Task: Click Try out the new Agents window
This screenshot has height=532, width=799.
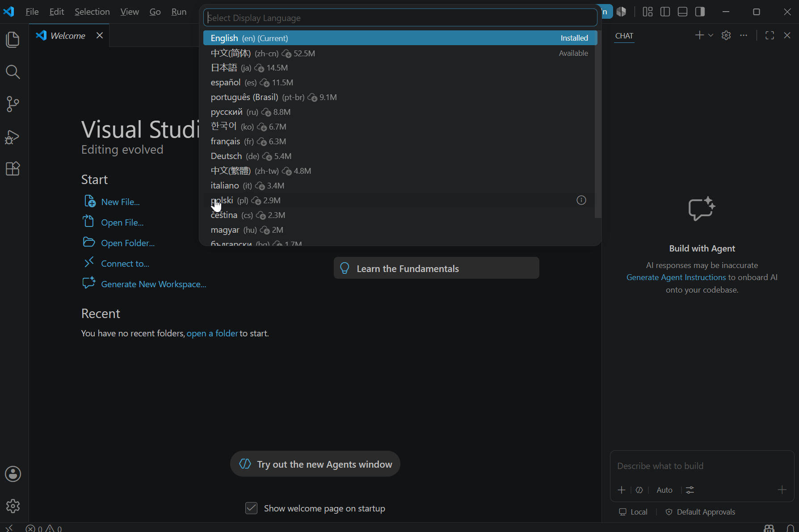Action: coord(315,464)
